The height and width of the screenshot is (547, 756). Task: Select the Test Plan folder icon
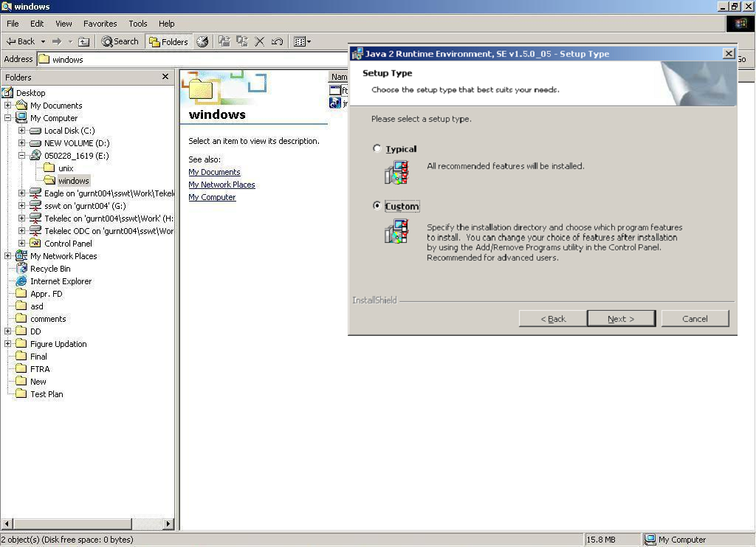21,393
